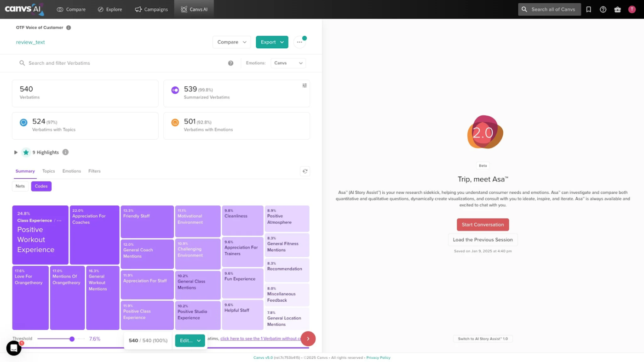644x362 pixels.
Task: Click the Verbatims with Emotions orange icon
Action: pos(175,123)
